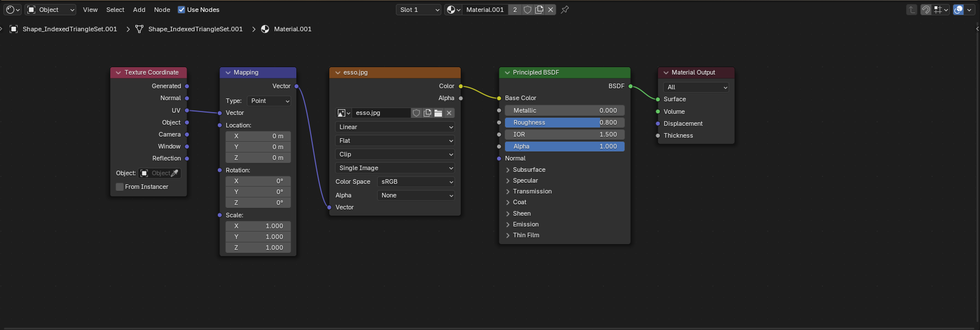Click the Material.001 name field in header
This screenshot has height=330, width=980.
[485, 10]
